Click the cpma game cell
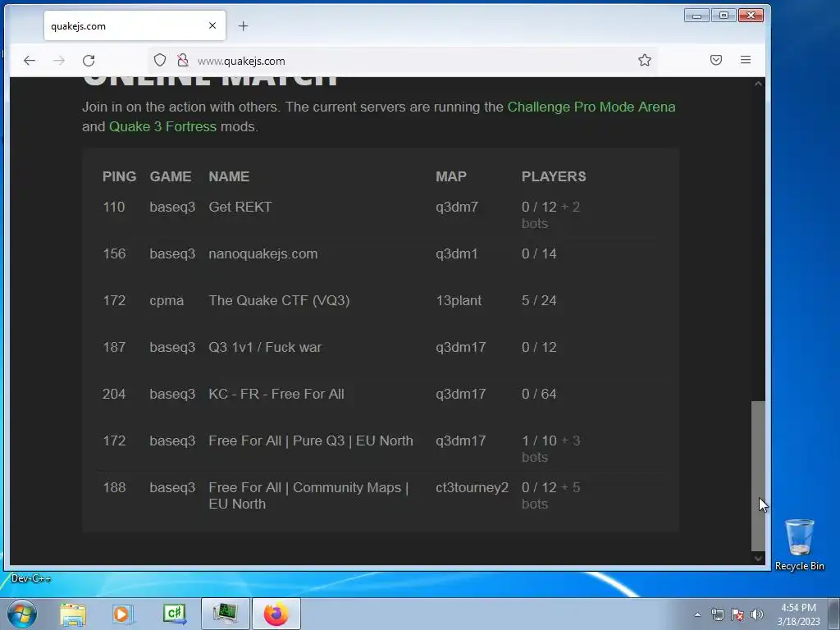The width and height of the screenshot is (840, 630). (166, 300)
